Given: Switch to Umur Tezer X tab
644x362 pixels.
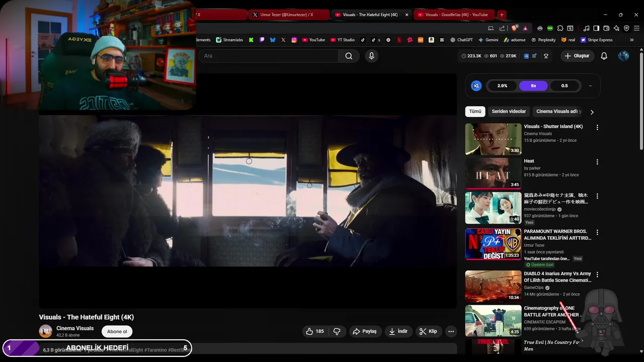Looking at the screenshot, I should 288,15.
